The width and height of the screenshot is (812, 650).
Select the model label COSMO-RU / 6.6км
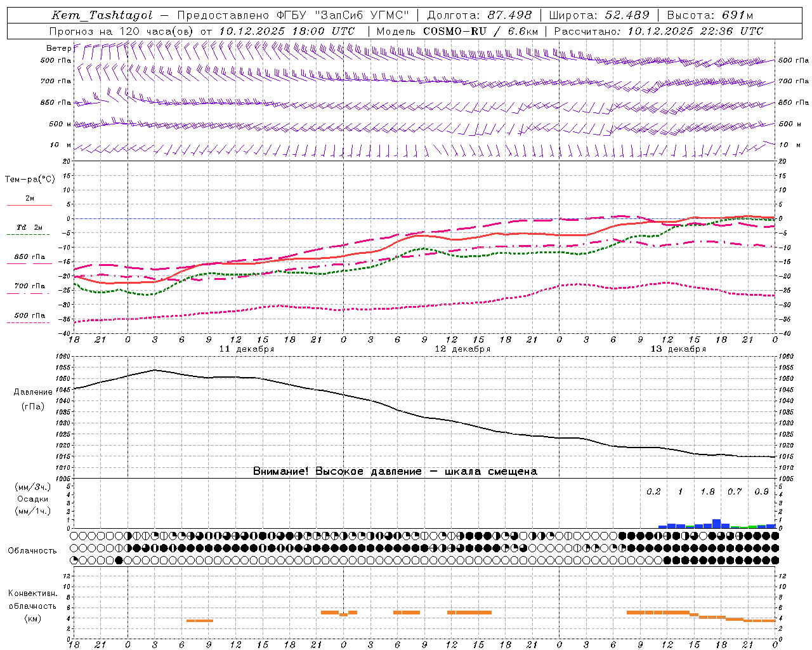coord(481,31)
